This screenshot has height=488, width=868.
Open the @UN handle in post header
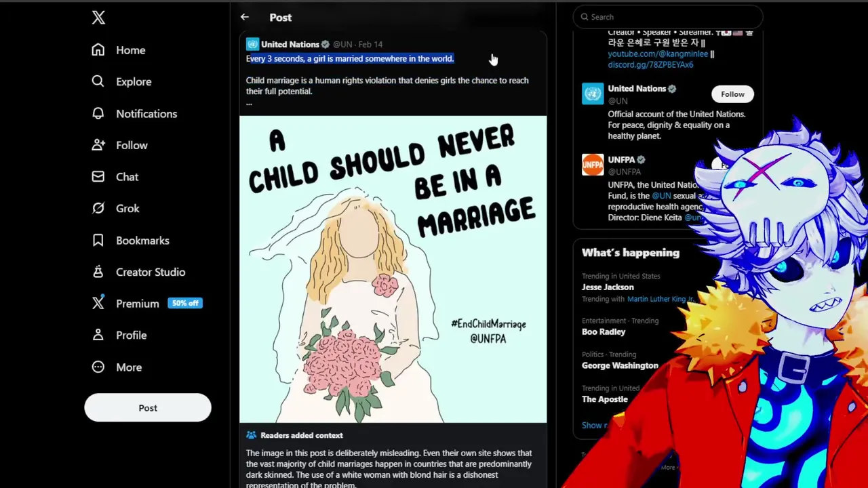(342, 44)
